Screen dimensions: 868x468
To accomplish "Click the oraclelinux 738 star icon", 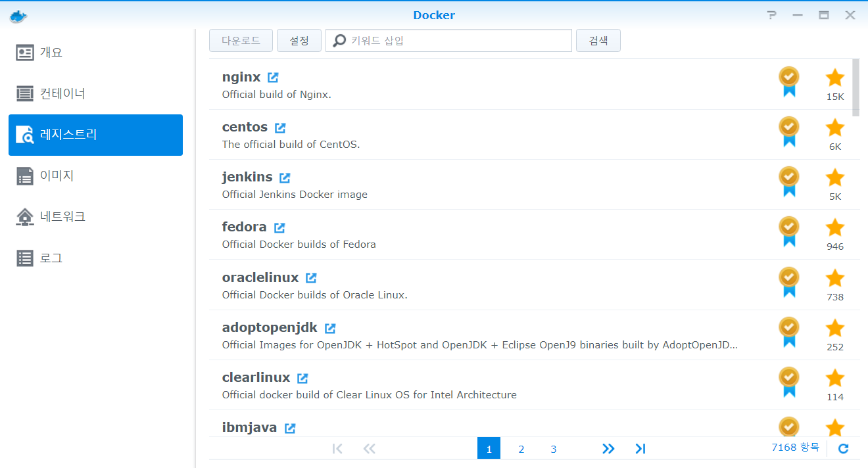I will (835, 278).
